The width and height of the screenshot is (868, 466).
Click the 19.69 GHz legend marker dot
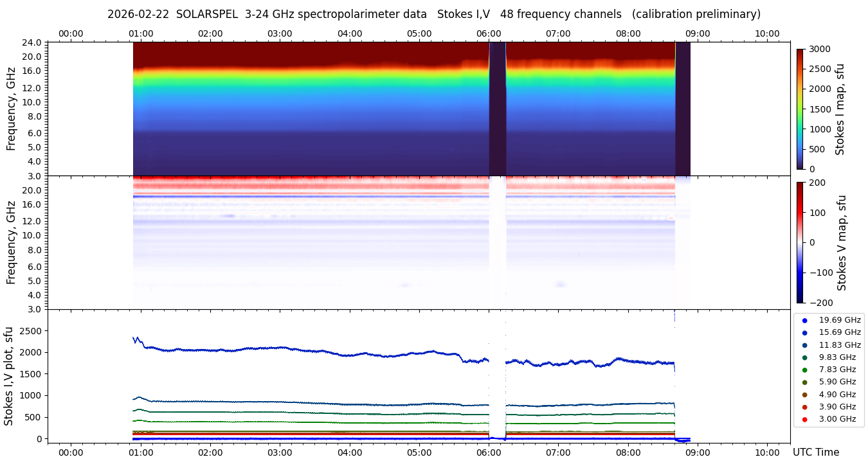click(804, 320)
